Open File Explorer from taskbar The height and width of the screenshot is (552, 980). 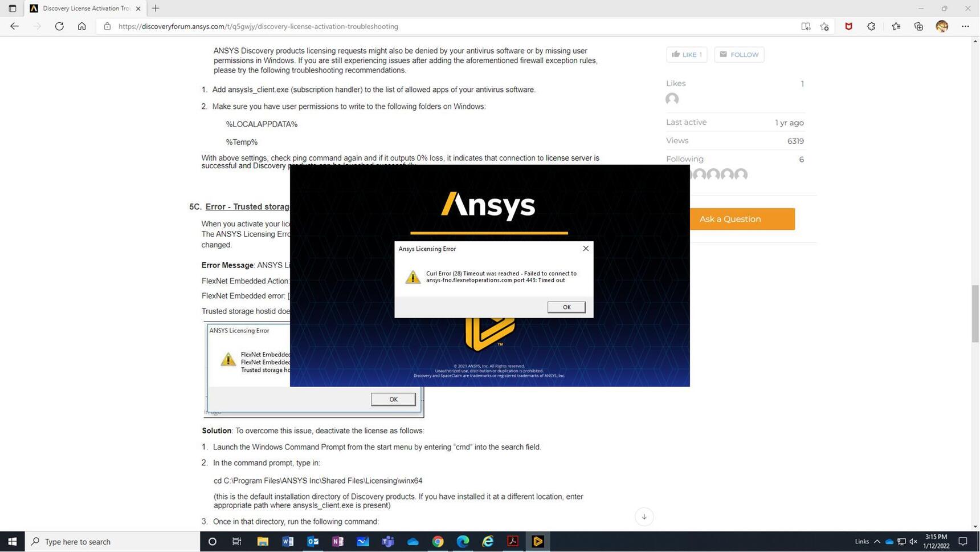point(262,542)
